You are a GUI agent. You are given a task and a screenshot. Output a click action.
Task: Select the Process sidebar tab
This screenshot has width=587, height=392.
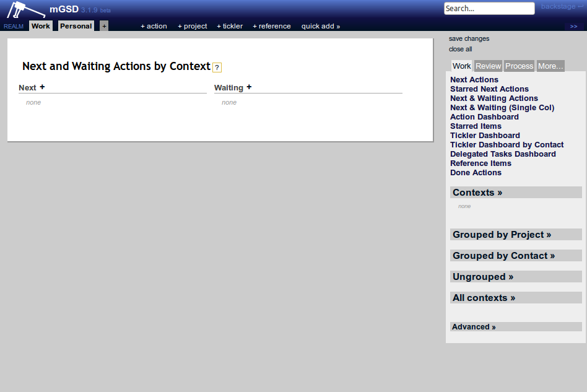(x=519, y=66)
